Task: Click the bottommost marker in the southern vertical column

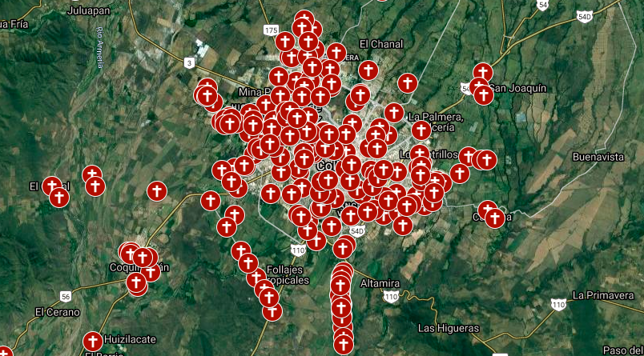Action: click(344, 345)
